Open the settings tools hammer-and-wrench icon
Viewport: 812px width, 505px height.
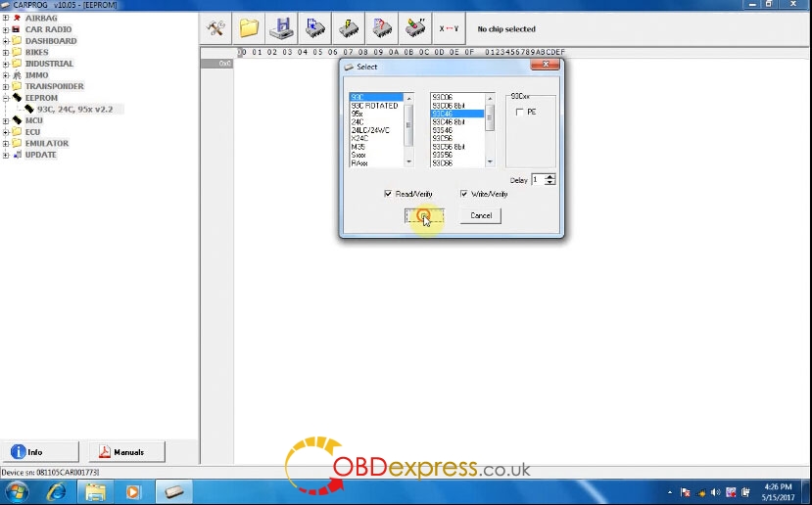coord(215,28)
